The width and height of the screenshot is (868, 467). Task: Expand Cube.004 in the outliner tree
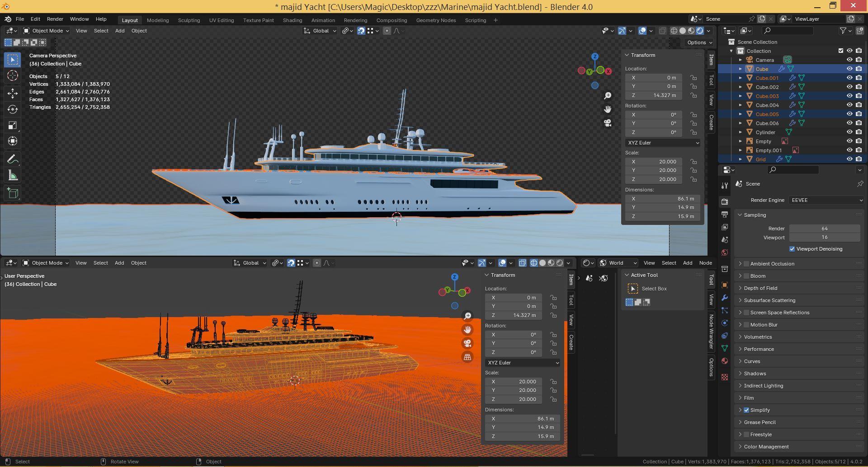click(x=740, y=105)
